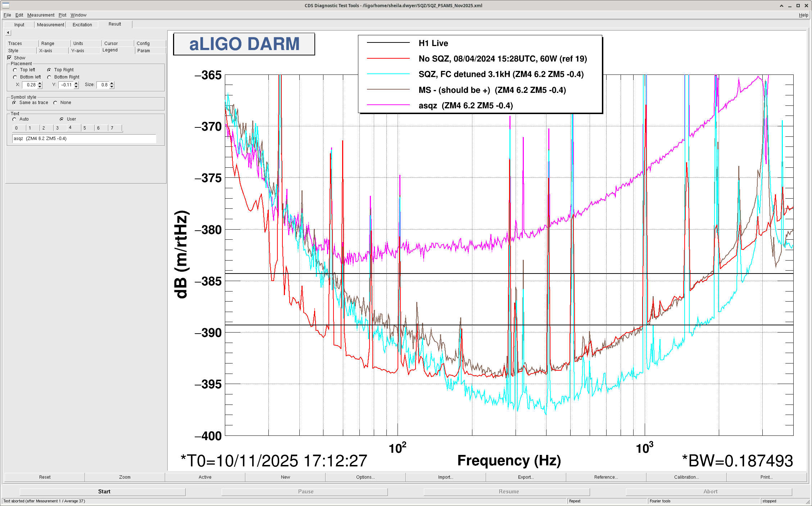Open the Measurement menu
This screenshot has height=506, width=812.
coord(41,15)
